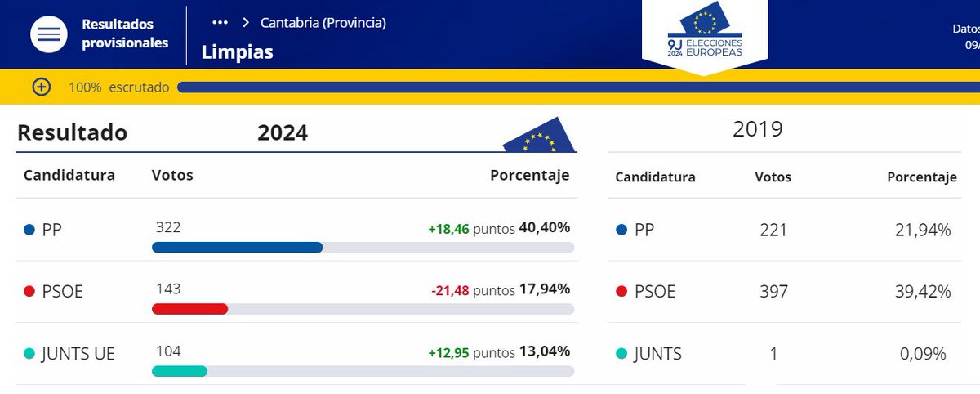Click the PP blue dot in 2019
The height and width of the screenshot is (394, 980).
click(621, 231)
